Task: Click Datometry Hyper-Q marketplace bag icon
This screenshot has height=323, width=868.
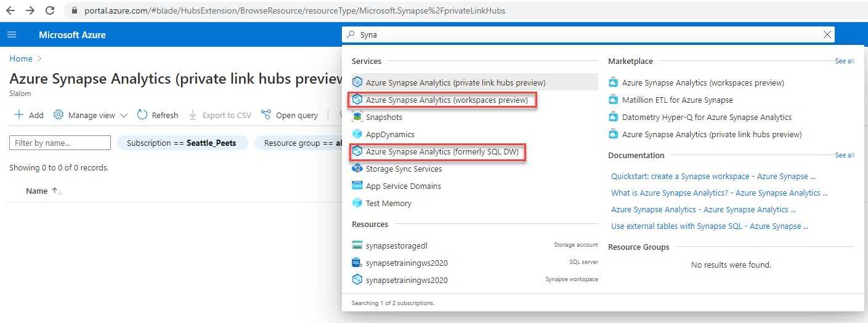Action: (613, 117)
